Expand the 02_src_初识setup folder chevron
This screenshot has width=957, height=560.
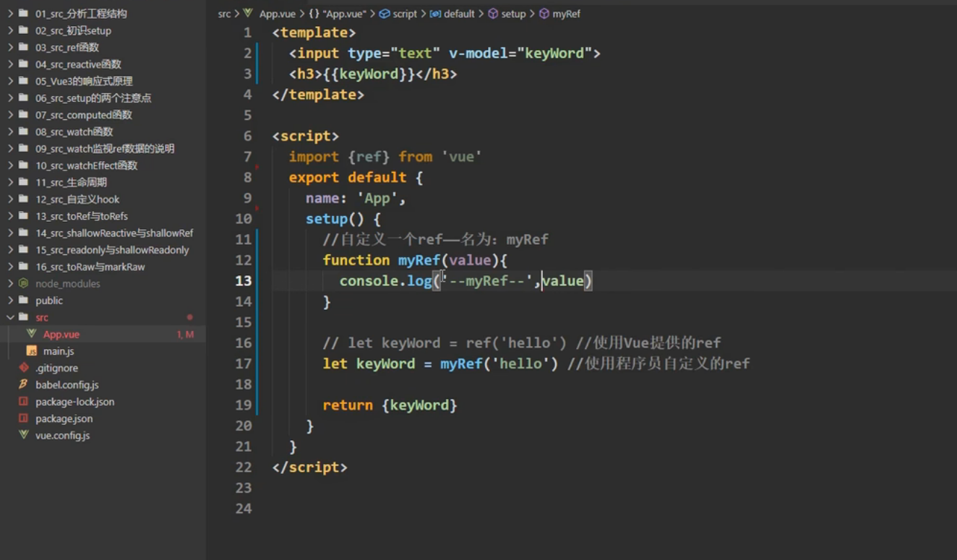pos(10,30)
